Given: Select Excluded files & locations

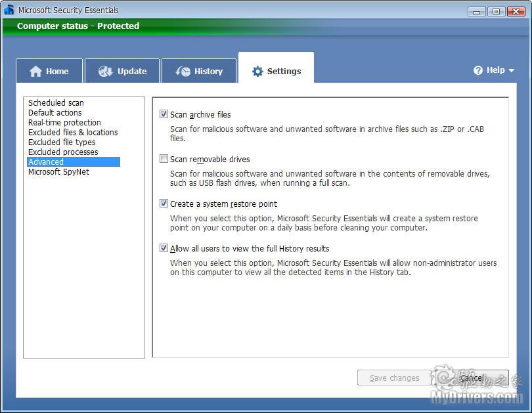Looking at the screenshot, I should tap(73, 133).
